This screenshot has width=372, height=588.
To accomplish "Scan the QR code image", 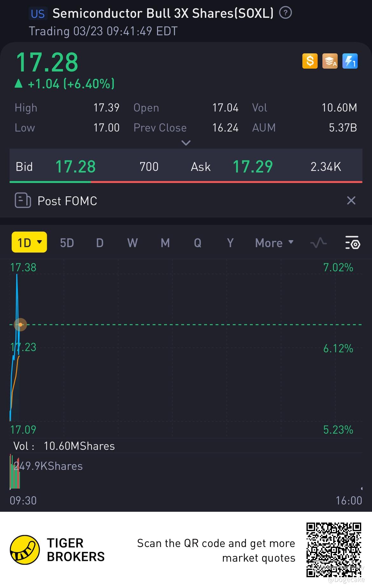I will point(334,550).
